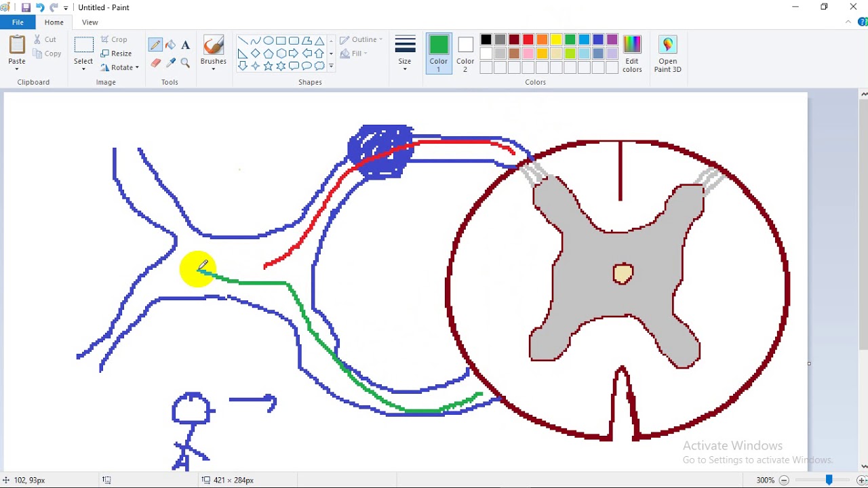Image resolution: width=868 pixels, height=488 pixels.
Task: Select the Color picker eyedropper tool
Action: click(170, 63)
